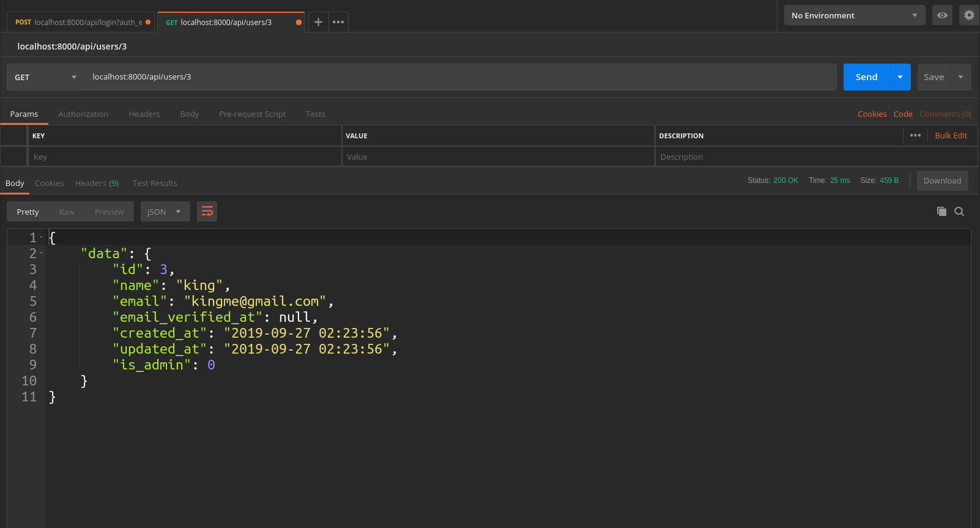Image resolution: width=980 pixels, height=528 pixels.
Task: Open the GET method dropdown
Action: [x=45, y=77]
